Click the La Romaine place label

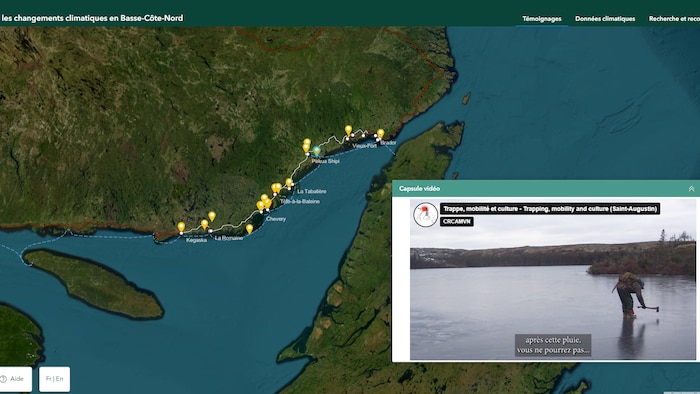click(229, 238)
